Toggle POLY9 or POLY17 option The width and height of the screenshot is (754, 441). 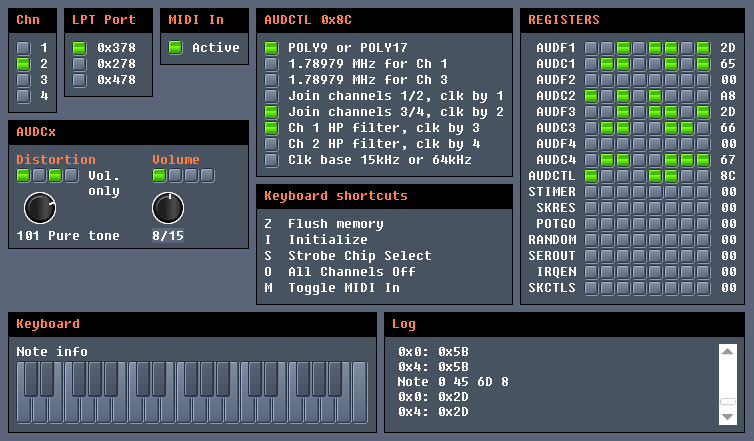pyautogui.click(x=271, y=48)
